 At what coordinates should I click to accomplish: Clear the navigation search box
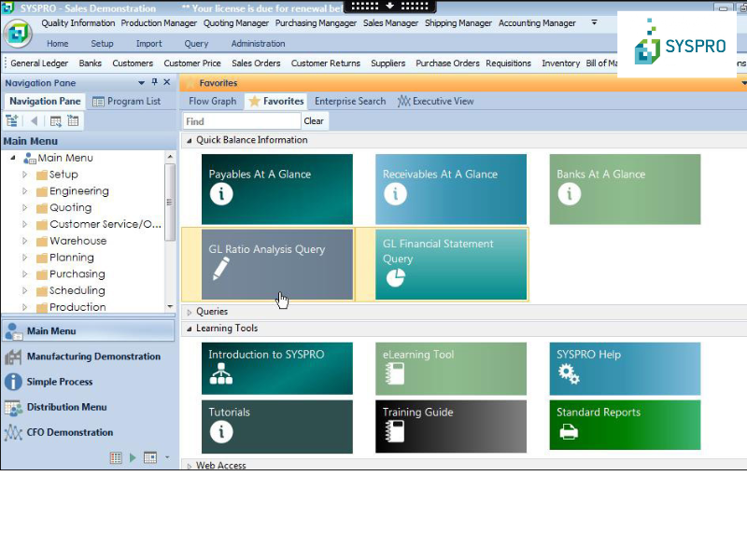click(x=314, y=120)
